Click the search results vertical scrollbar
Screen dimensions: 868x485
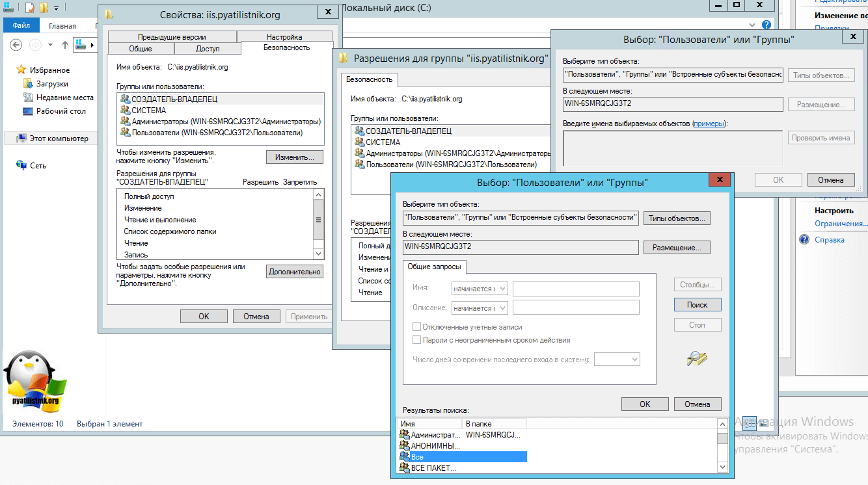[x=722, y=449]
